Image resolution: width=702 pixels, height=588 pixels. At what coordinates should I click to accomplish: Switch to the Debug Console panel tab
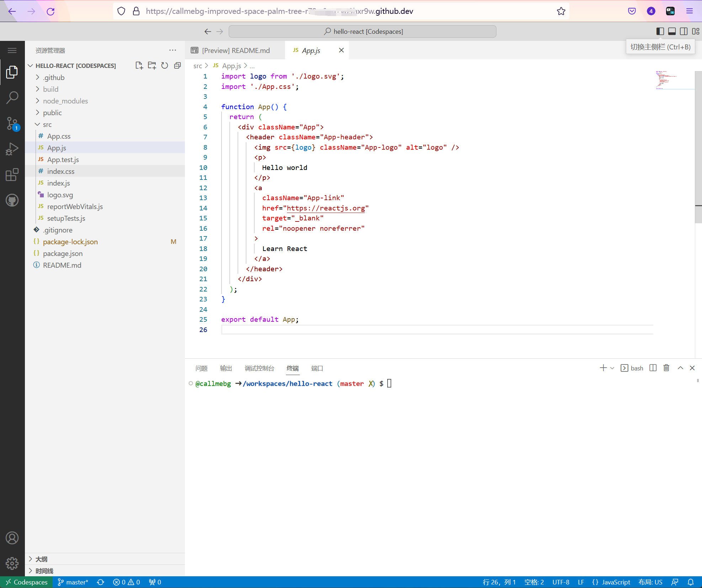coord(259,368)
